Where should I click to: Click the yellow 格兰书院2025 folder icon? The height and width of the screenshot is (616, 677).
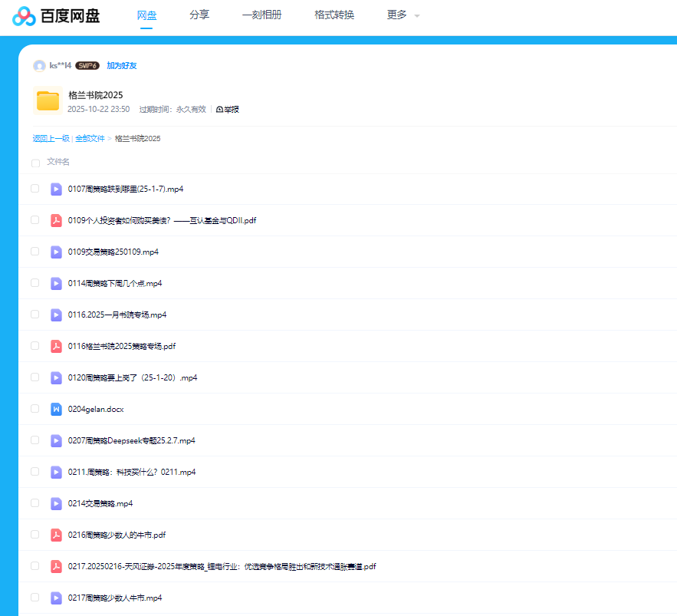(x=48, y=101)
